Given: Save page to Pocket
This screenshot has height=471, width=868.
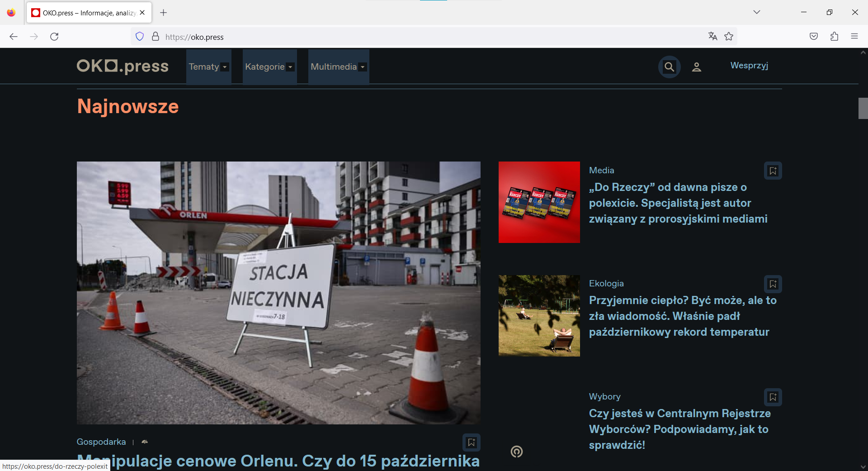Looking at the screenshot, I should (x=813, y=36).
